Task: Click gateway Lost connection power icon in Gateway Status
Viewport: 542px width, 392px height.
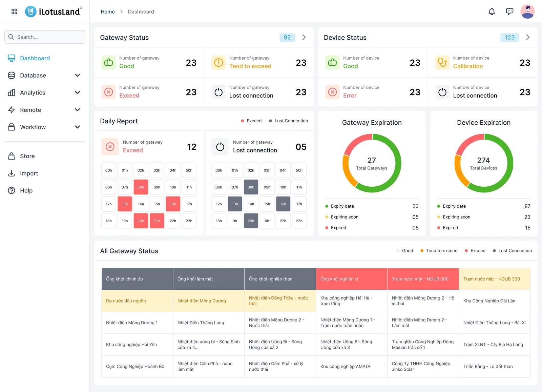Action: [218, 92]
